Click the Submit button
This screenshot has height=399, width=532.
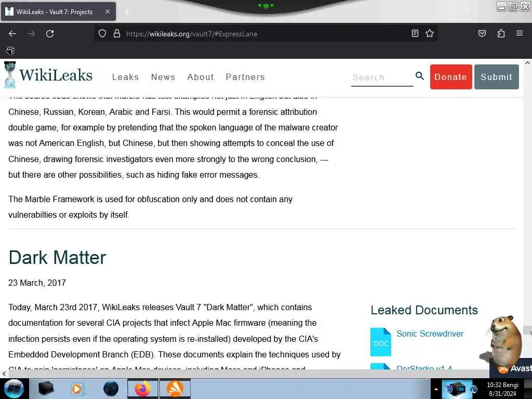(496, 77)
